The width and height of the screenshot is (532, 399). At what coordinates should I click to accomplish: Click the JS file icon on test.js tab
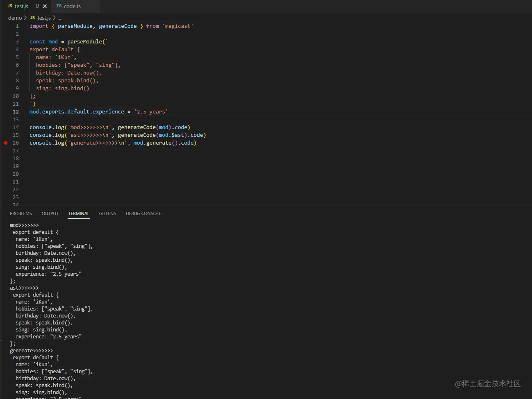pyautogui.click(x=10, y=6)
